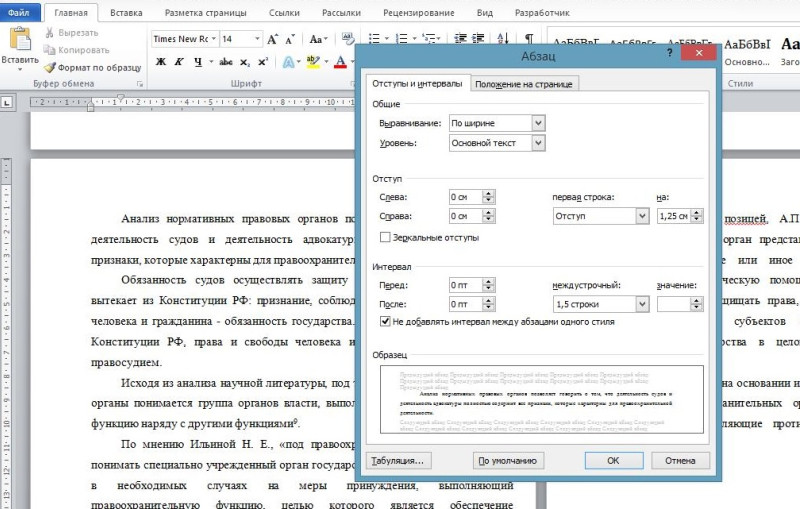Activate Format Painter (Формат по образцу)
The width and height of the screenshot is (800, 509).
click(92, 67)
